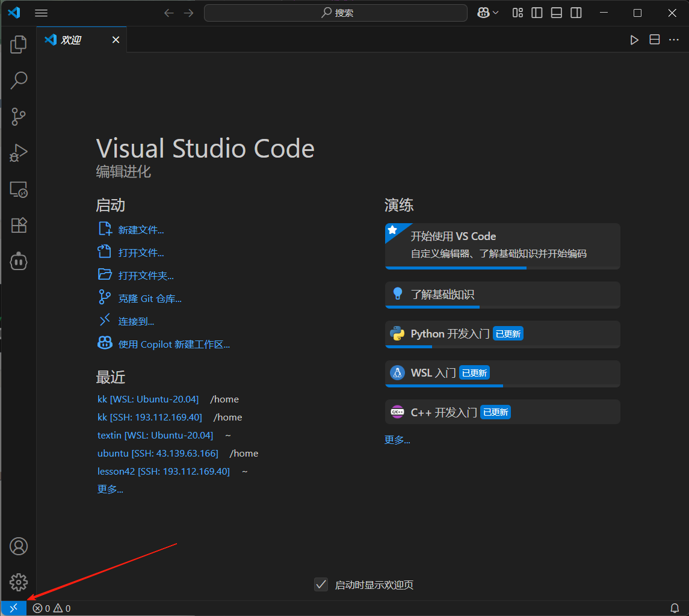Viewport: 689px width, 616px height.
Task: Click the open folder icon under 启动
Action: pyautogui.click(x=105, y=274)
